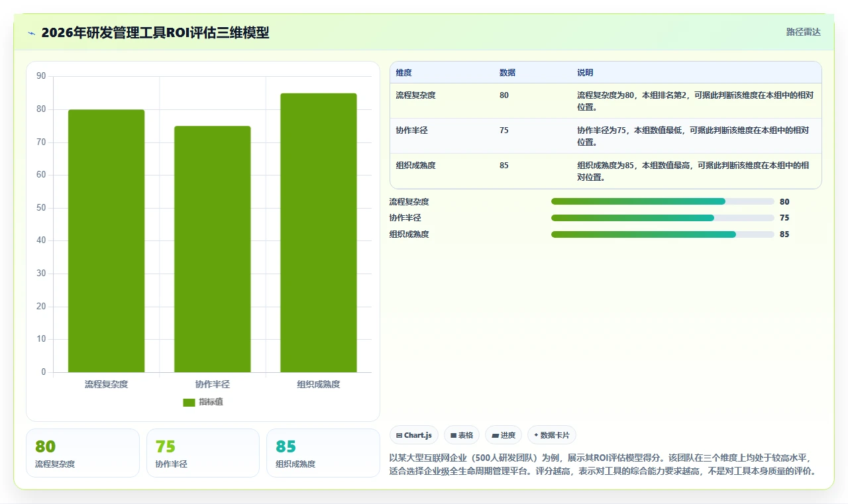Click value 75 in the table
848x504 pixels.
click(504, 130)
